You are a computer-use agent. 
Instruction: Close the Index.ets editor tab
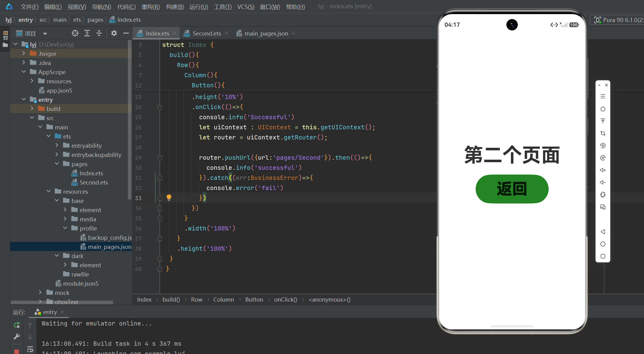pyautogui.click(x=174, y=33)
